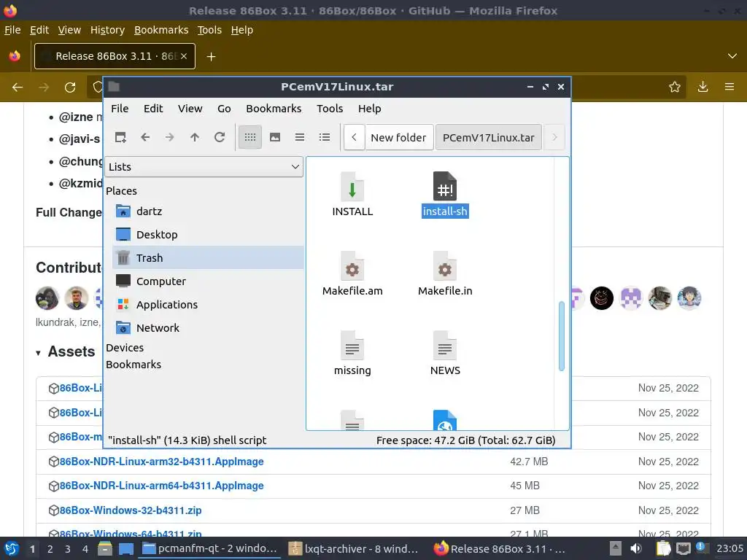Open the LXQt start menu icon
747x560 pixels.
(12, 548)
